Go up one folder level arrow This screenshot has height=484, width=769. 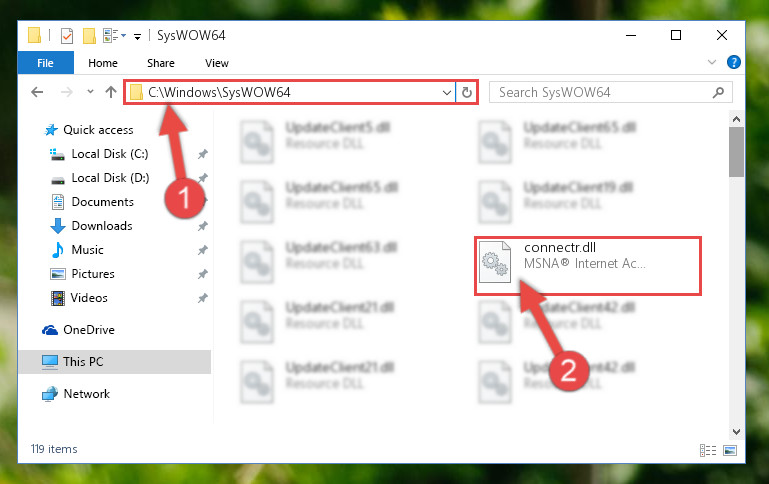click(x=111, y=92)
